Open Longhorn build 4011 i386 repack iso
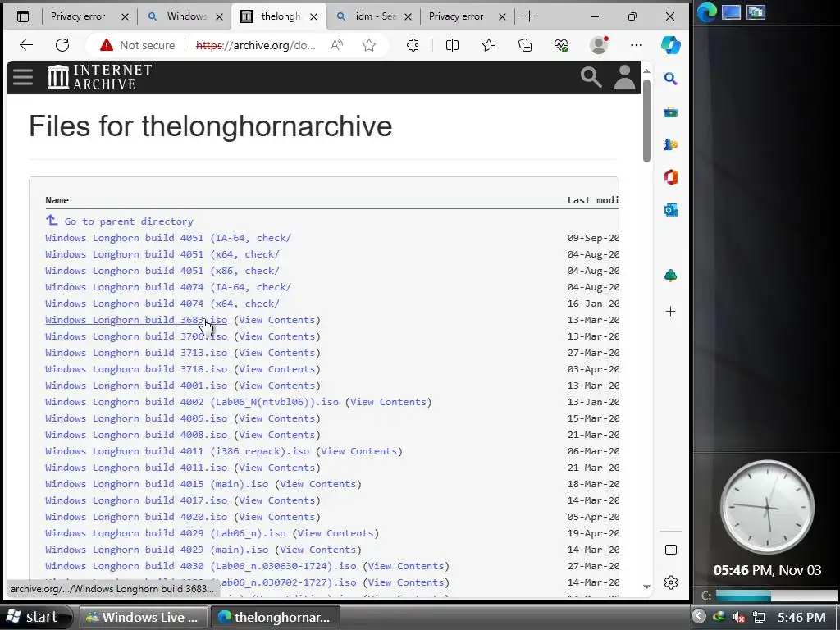 coord(177,451)
